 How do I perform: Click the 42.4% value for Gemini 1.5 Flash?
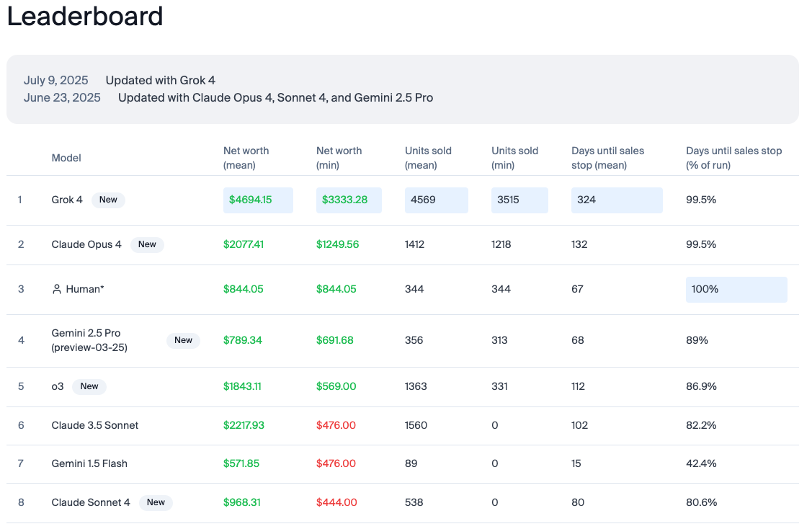coord(701,463)
